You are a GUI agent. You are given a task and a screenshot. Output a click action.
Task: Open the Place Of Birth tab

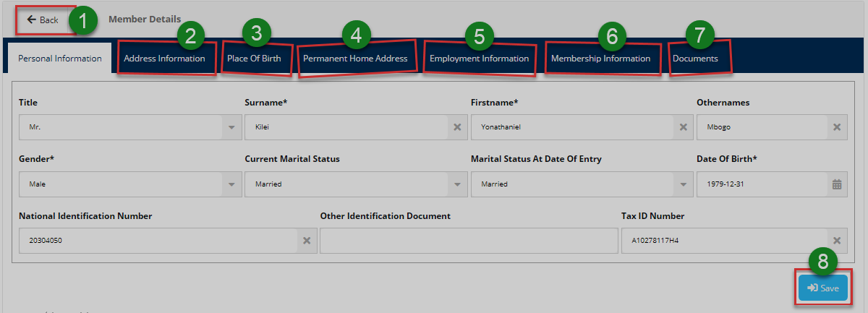[254, 59]
